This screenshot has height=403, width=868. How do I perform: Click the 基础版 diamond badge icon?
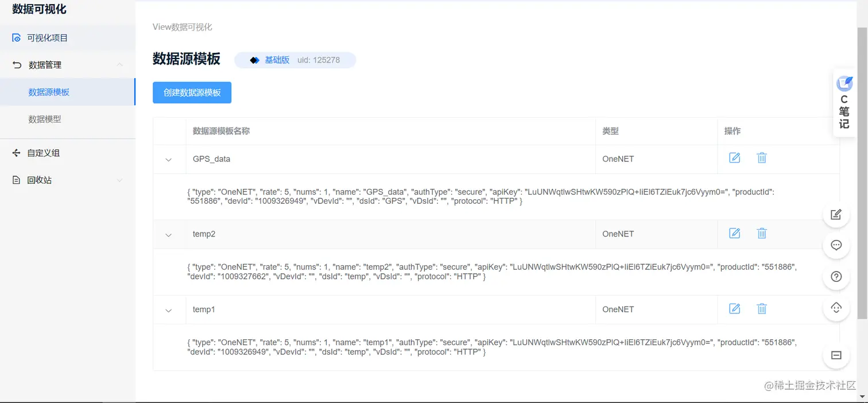[x=255, y=60]
